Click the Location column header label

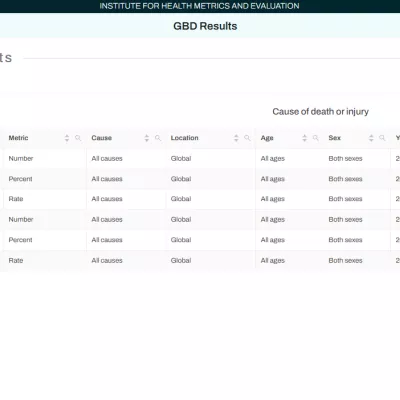[184, 138]
